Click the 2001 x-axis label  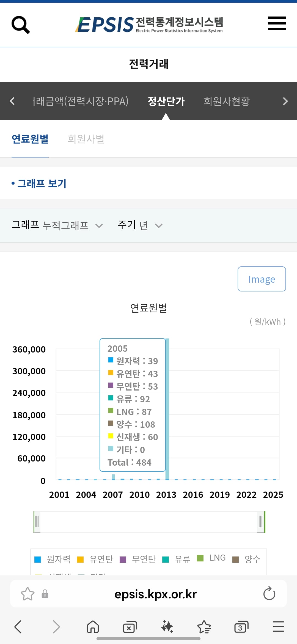click(x=59, y=495)
